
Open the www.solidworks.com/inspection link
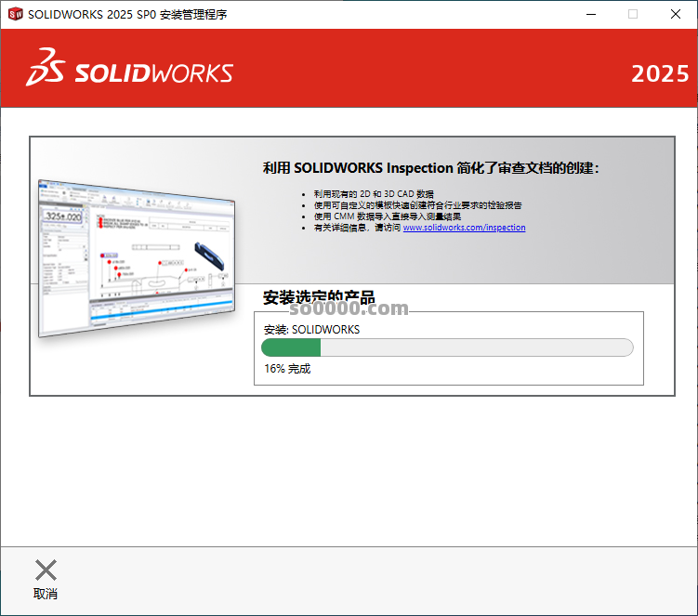464,228
